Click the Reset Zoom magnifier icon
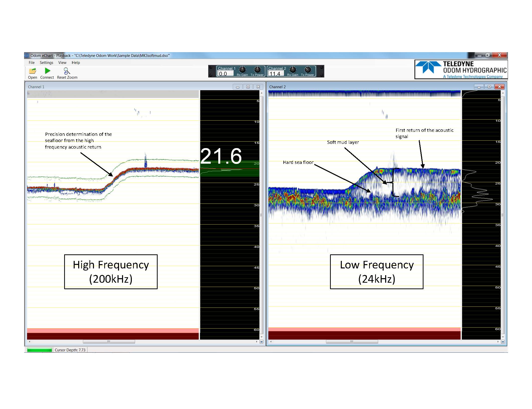The width and height of the screenshot is (532, 409). [x=67, y=71]
